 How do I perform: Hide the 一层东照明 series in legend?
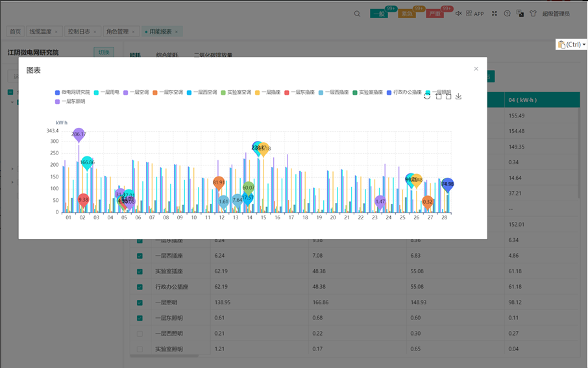(70, 102)
